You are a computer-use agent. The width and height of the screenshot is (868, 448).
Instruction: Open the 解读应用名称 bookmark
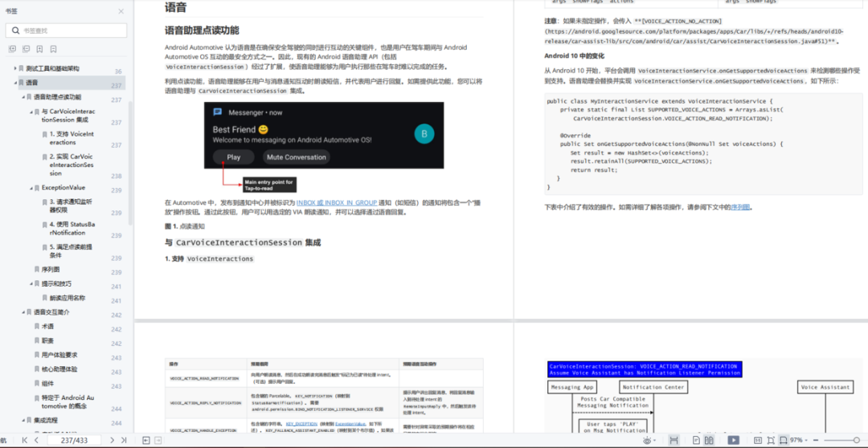(67, 298)
